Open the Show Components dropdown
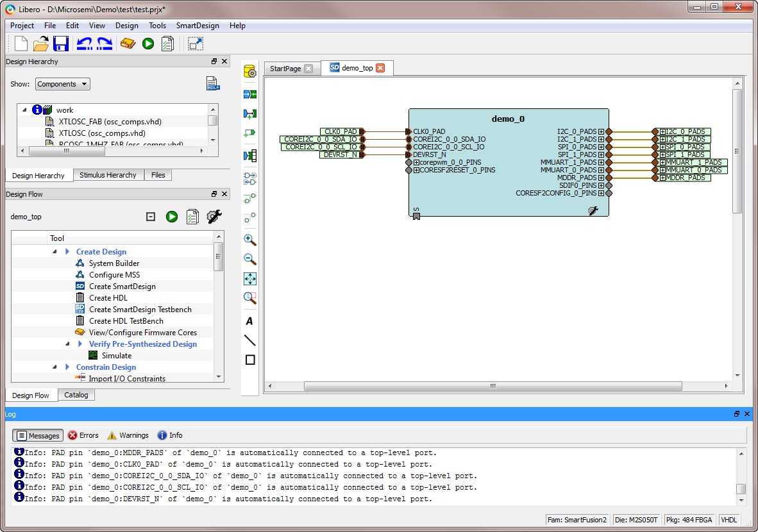This screenshot has height=532, width=758. [63, 84]
